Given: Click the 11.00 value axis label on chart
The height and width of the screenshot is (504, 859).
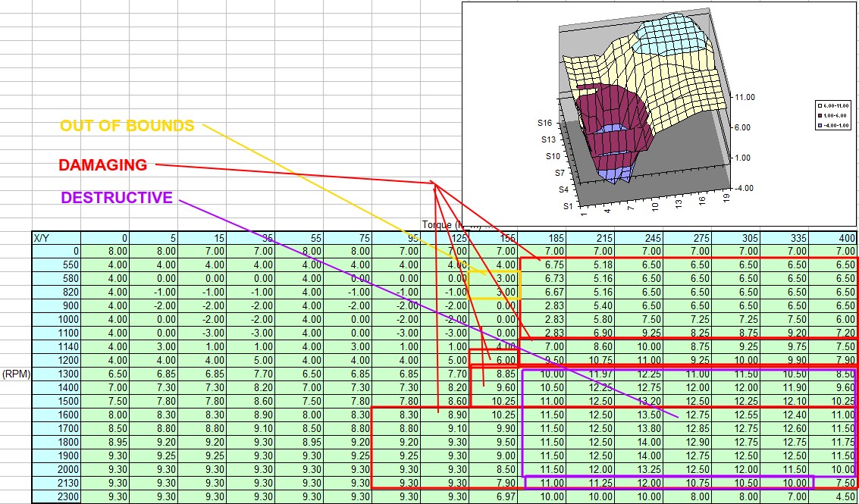Looking at the screenshot, I should (745, 97).
